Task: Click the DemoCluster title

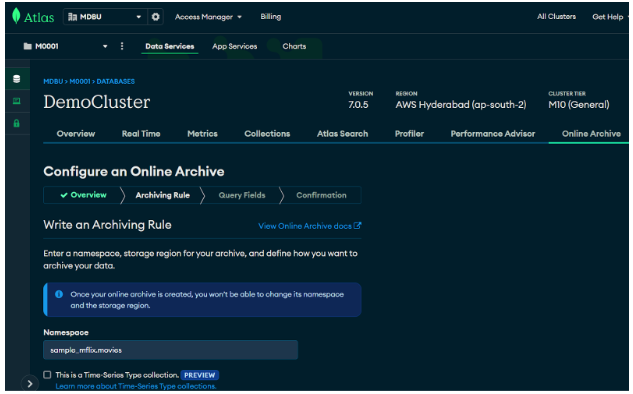Action: point(96,102)
